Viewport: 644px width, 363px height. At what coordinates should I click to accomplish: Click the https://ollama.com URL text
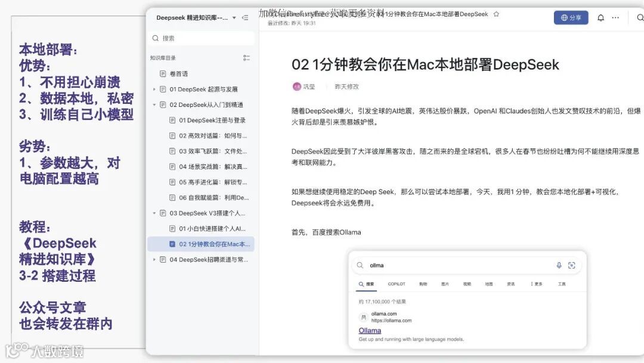[x=391, y=321]
